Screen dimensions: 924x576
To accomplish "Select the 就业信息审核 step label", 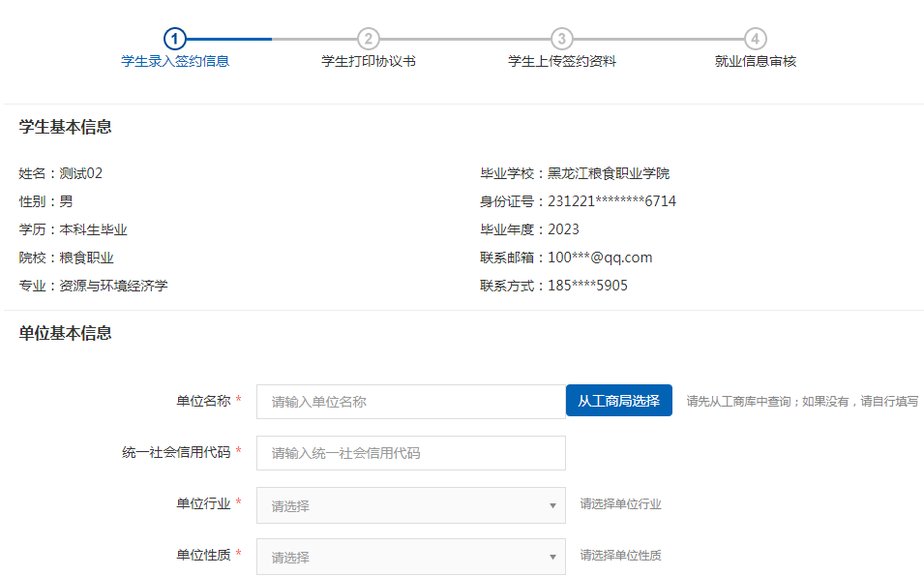I will (756, 62).
